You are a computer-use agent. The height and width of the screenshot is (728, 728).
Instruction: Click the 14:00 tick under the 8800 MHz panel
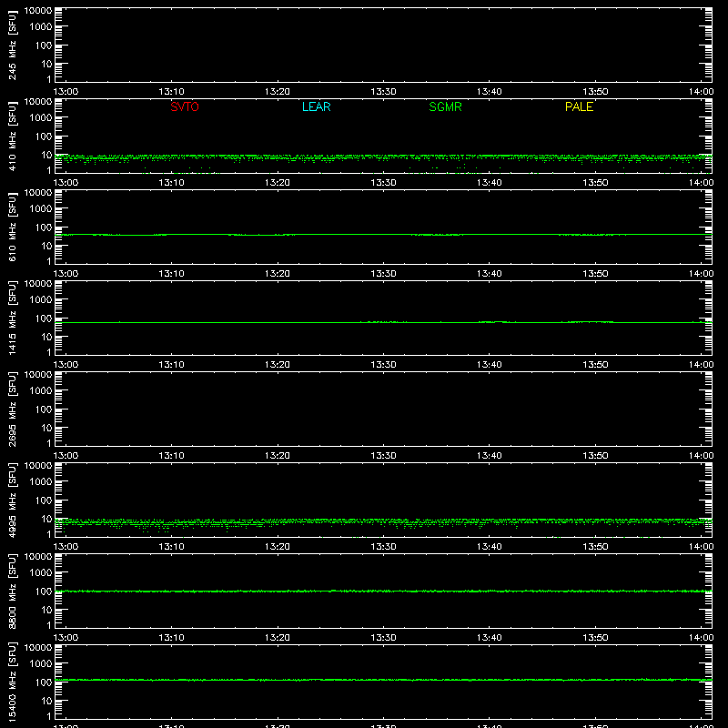pyautogui.click(x=701, y=638)
